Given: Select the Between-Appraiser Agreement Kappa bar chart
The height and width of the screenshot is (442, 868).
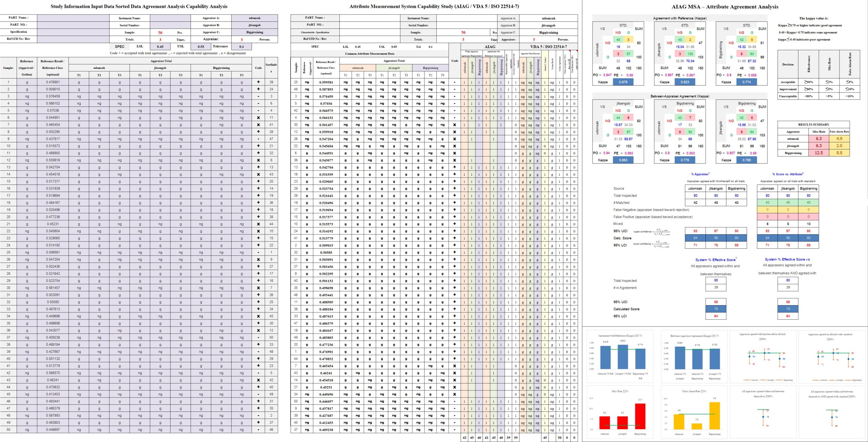Looking at the screenshot, I should [695, 356].
